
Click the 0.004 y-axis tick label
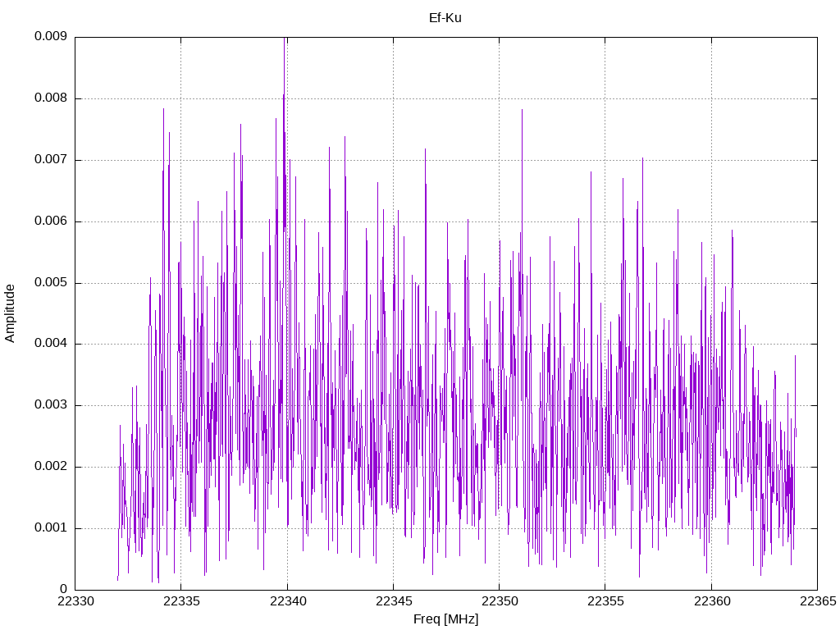coord(51,343)
